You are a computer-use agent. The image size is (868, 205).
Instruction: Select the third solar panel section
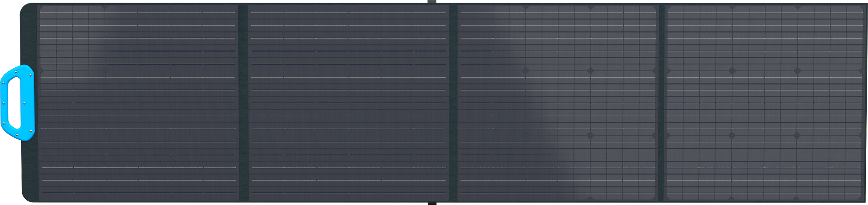click(x=558, y=102)
